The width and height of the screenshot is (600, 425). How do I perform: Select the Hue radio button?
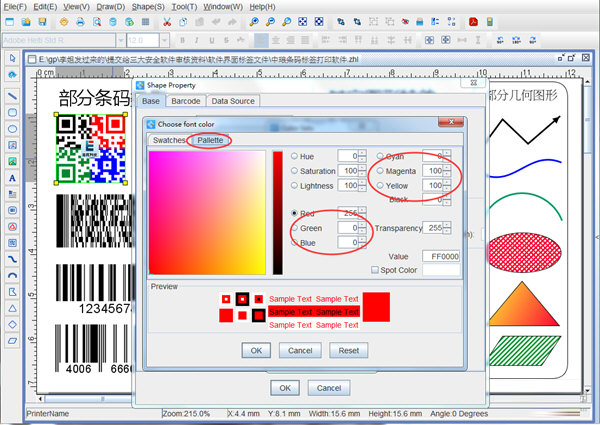pos(293,156)
